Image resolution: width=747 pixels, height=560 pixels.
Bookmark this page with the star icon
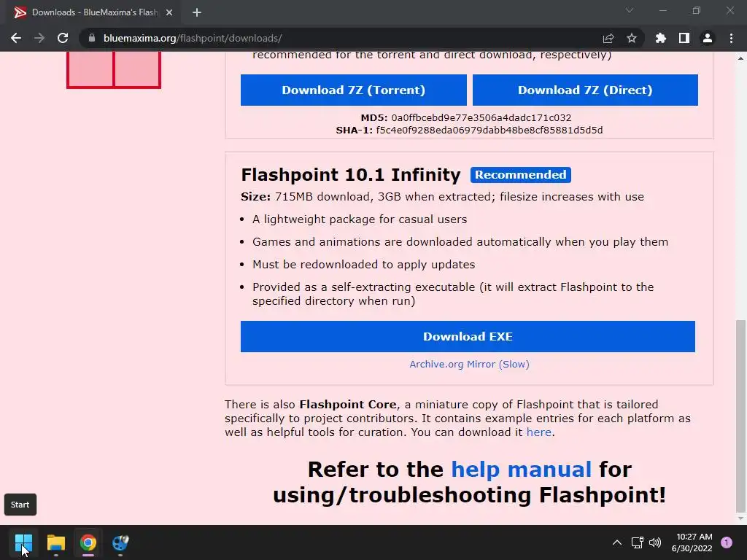click(632, 38)
